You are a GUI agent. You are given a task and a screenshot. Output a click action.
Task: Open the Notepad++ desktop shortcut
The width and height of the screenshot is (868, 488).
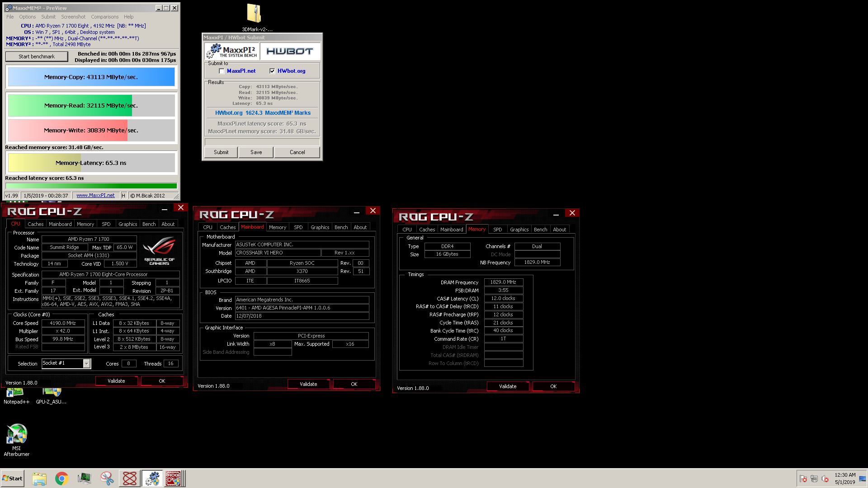click(x=16, y=396)
